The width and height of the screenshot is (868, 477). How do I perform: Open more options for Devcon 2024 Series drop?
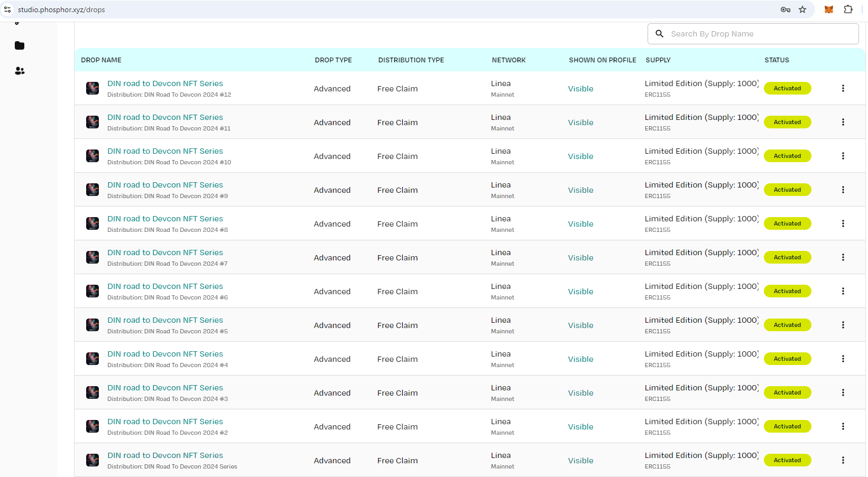point(843,460)
